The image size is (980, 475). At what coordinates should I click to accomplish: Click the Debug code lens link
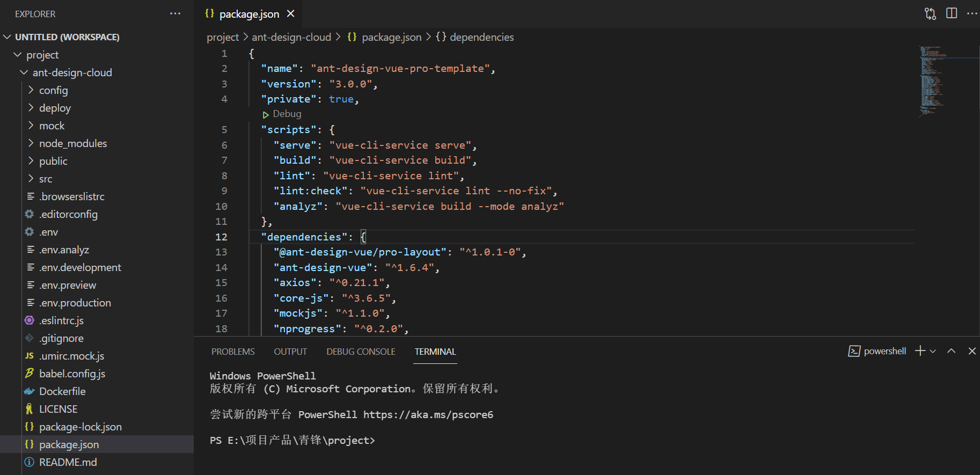click(x=287, y=114)
